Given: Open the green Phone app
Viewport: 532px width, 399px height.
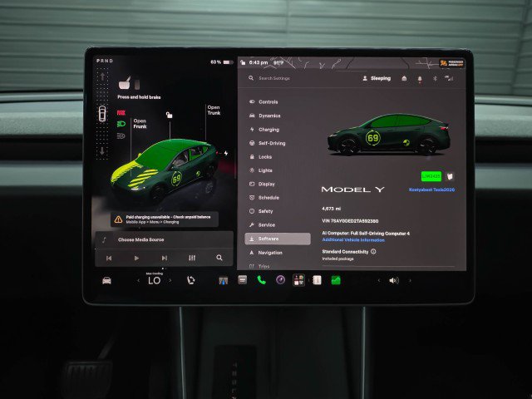Looking at the screenshot, I should click(261, 280).
